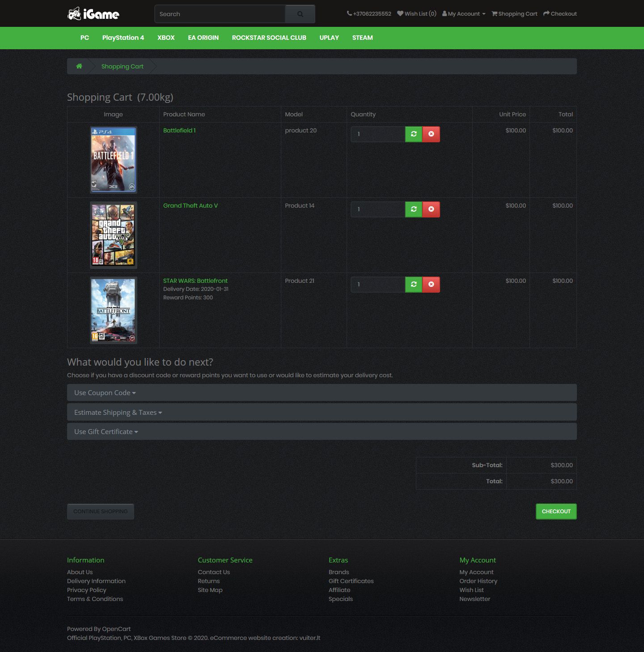This screenshot has width=644, height=652.
Task: Open Newsletter footer link
Action: [475, 599]
